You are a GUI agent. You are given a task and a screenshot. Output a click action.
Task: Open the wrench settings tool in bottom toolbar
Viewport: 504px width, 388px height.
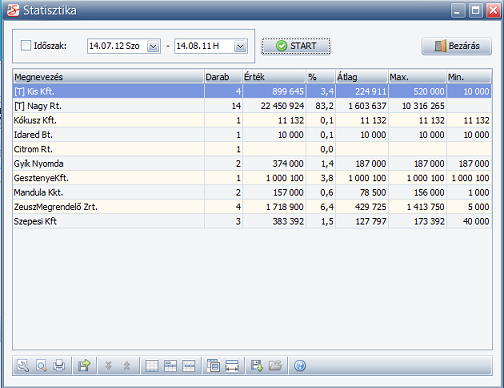point(23,366)
